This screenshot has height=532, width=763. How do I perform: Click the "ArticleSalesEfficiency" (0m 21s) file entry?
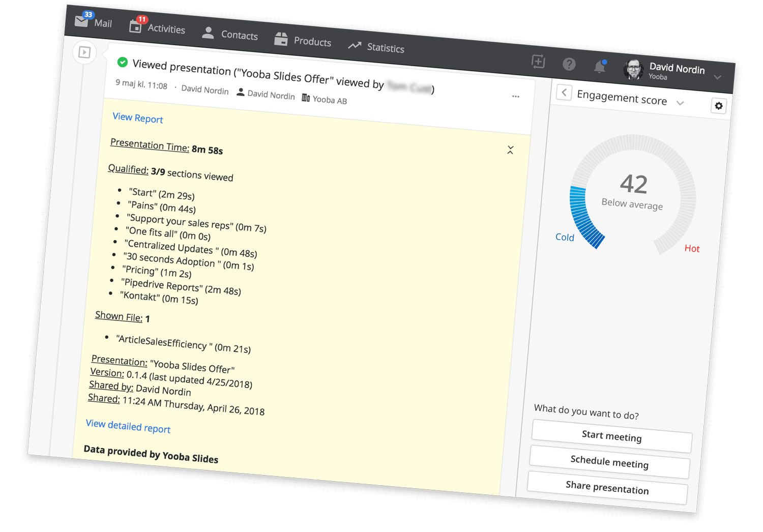(x=183, y=343)
